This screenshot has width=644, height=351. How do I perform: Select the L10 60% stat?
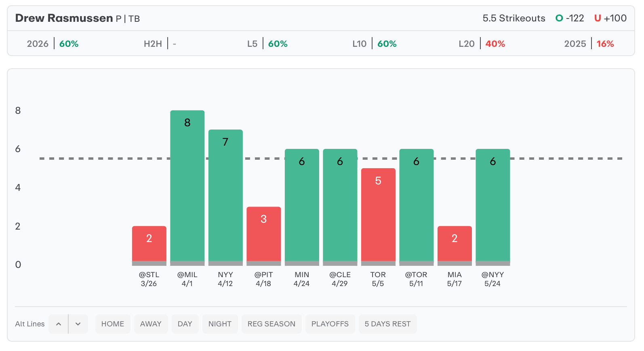[375, 44]
